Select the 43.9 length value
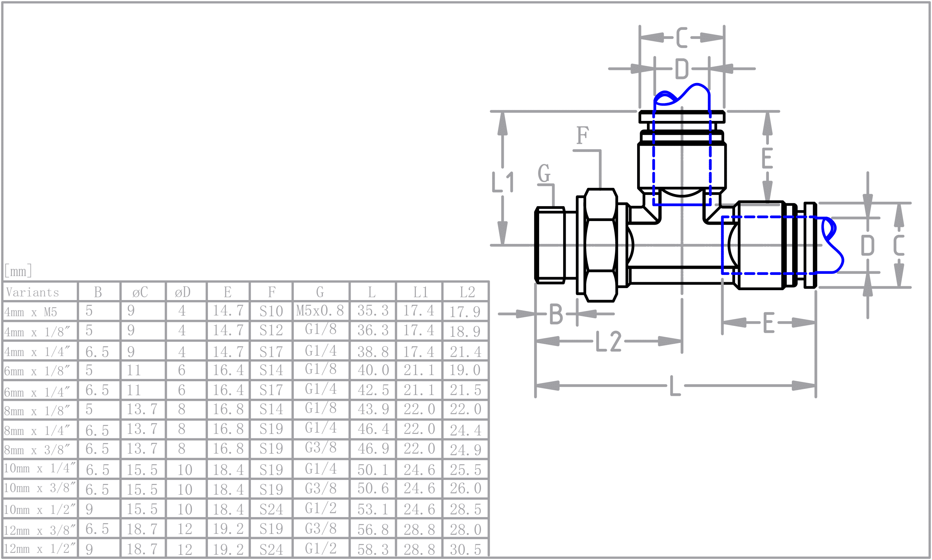Viewport: 932px width, 560px height. click(373, 409)
